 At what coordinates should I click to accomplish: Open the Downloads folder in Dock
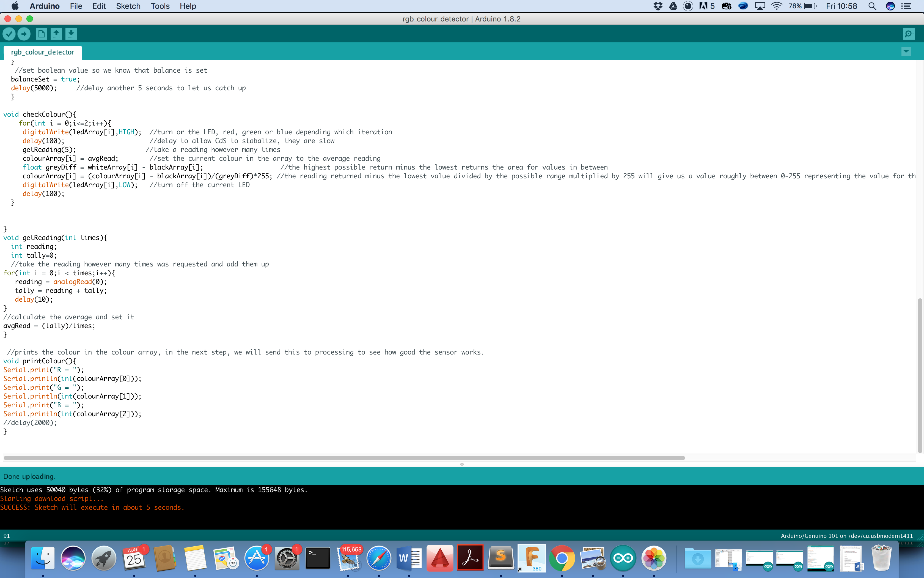698,558
